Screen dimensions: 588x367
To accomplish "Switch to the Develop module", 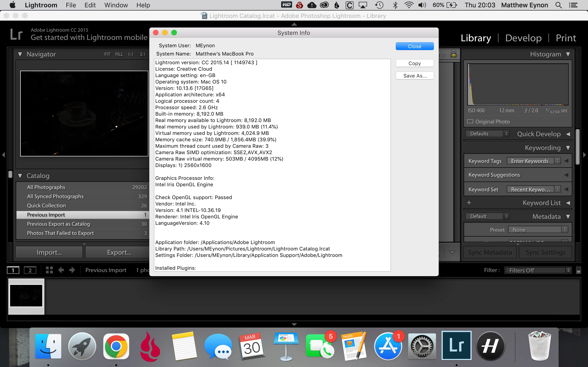I will point(523,38).
